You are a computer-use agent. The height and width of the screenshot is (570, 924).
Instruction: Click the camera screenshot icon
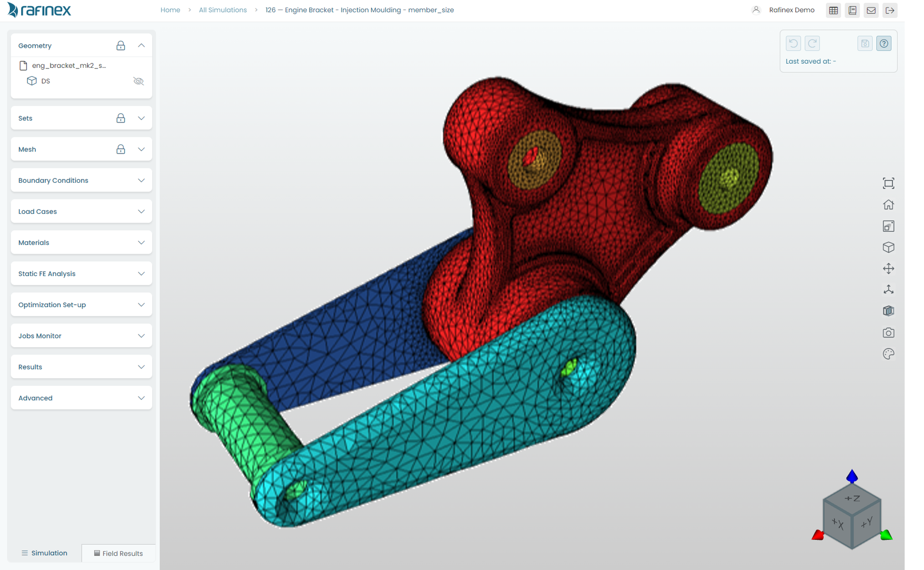coord(888,333)
